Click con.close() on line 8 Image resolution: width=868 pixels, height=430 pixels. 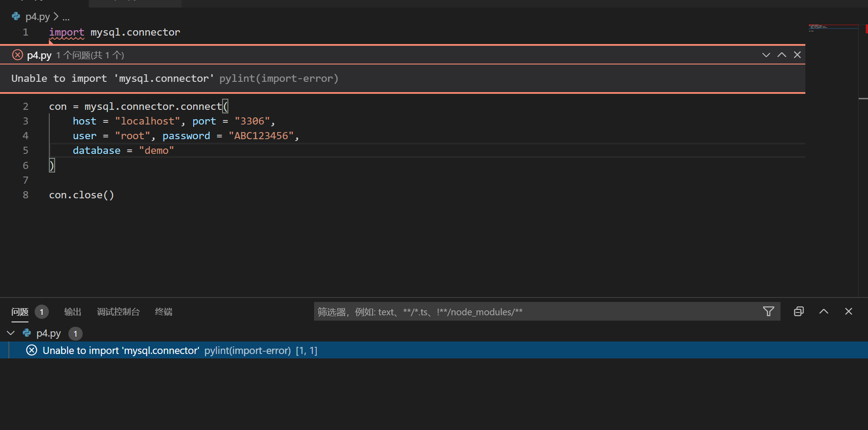click(82, 195)
